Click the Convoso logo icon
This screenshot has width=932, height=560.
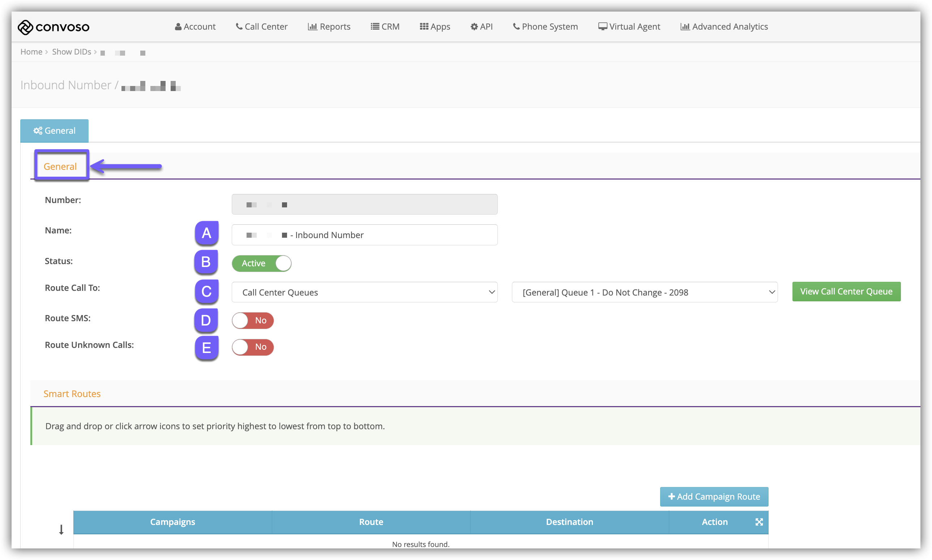point(26,27)
